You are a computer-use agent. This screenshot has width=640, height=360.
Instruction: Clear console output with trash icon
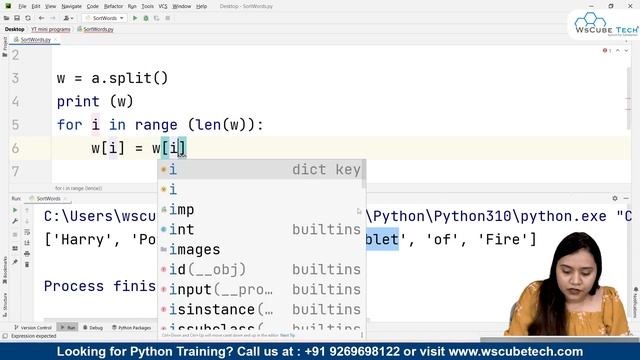(27, 264)
